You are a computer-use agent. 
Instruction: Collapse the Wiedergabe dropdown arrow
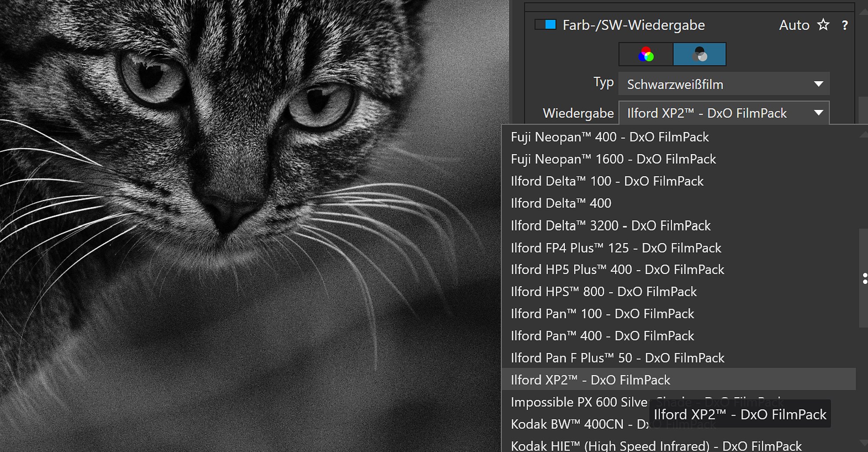click(x=819, y=113)
